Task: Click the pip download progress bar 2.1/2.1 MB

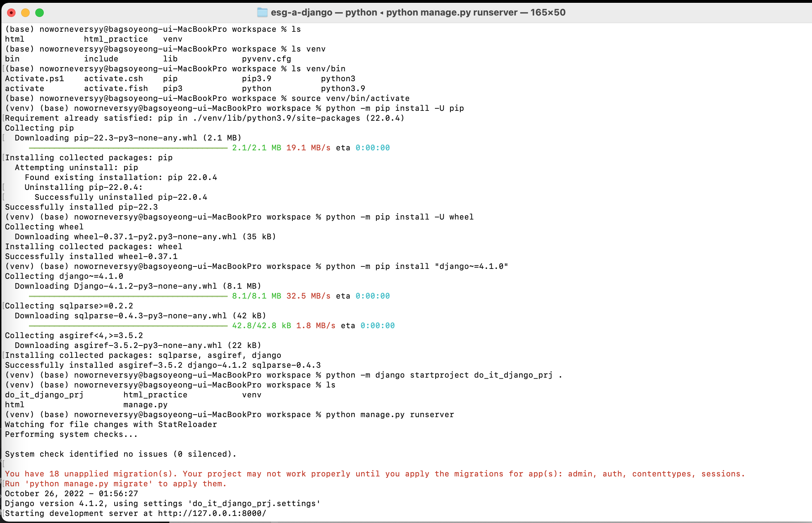Action: tap(128, 148)
